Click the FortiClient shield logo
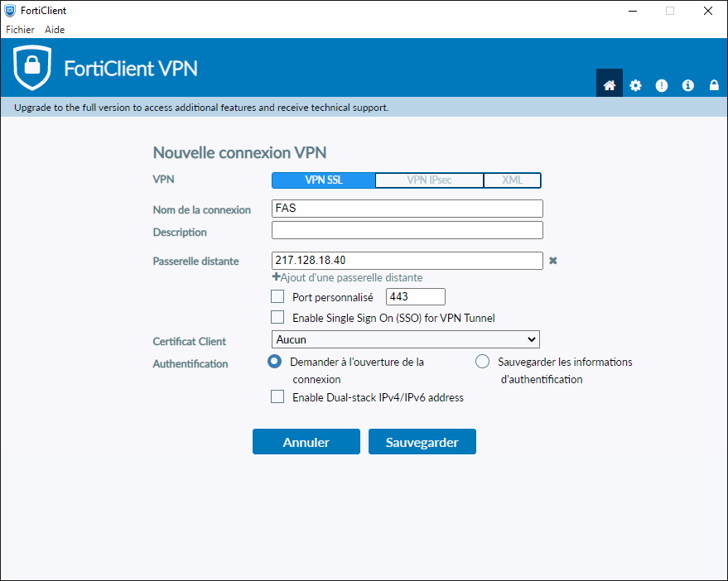This screenshot has height=581, width=728. click(x=32, y=67)
